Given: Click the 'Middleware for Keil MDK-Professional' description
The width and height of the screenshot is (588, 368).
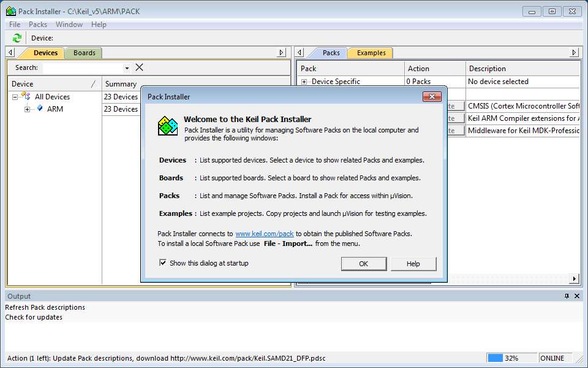Looking at the screenshot, I should (524, 131).
